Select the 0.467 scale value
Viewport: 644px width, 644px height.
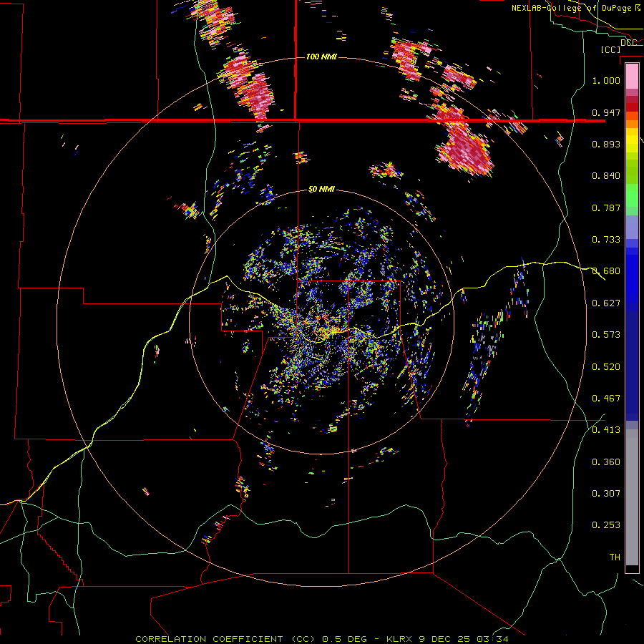[606, 399]
